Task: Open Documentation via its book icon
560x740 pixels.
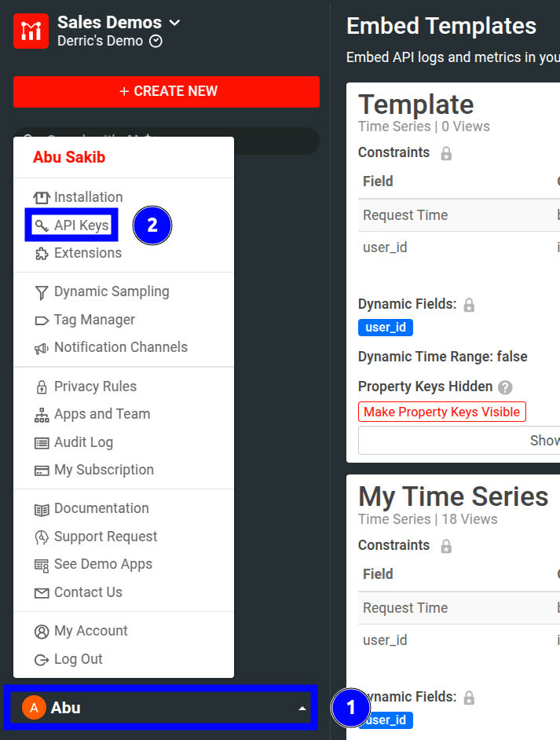Action: coord(40,508)
